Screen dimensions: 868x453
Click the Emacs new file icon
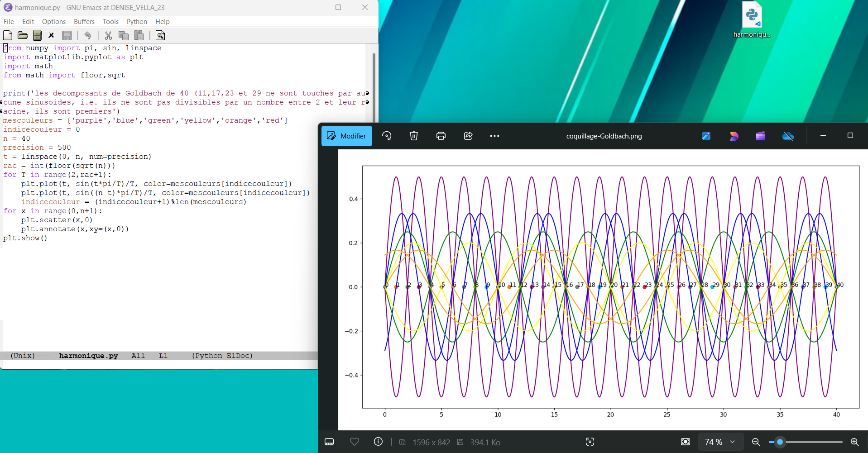tap(8, 35)
